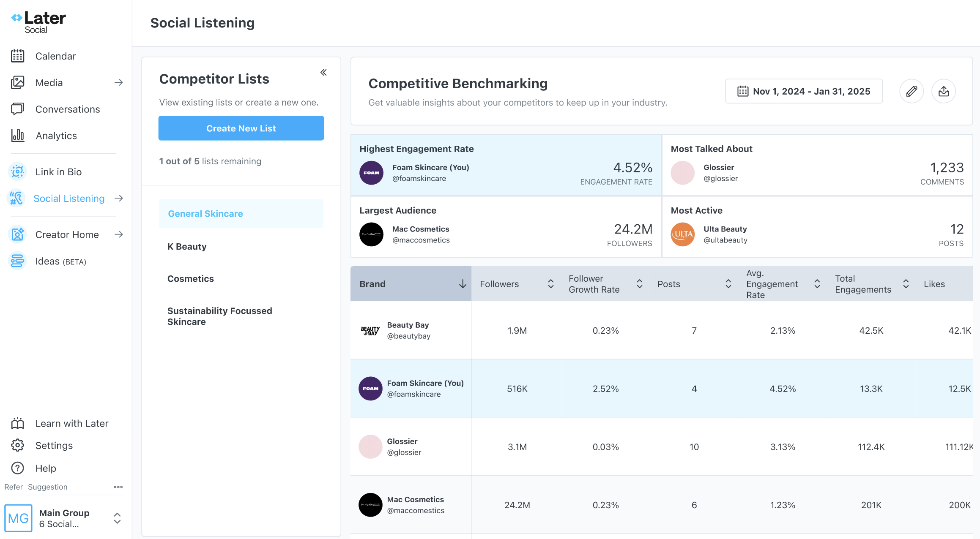This screenshot has width=980, height=539.
Task: Click Beauty Bay's 1.9M followers cell
Action: (517, 330)
